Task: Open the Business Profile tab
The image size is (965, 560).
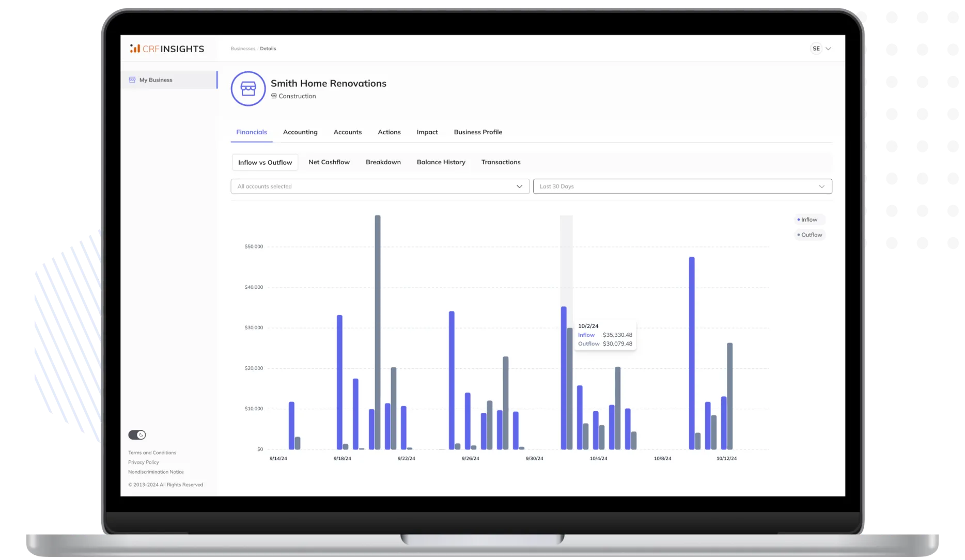Action: 477,132
